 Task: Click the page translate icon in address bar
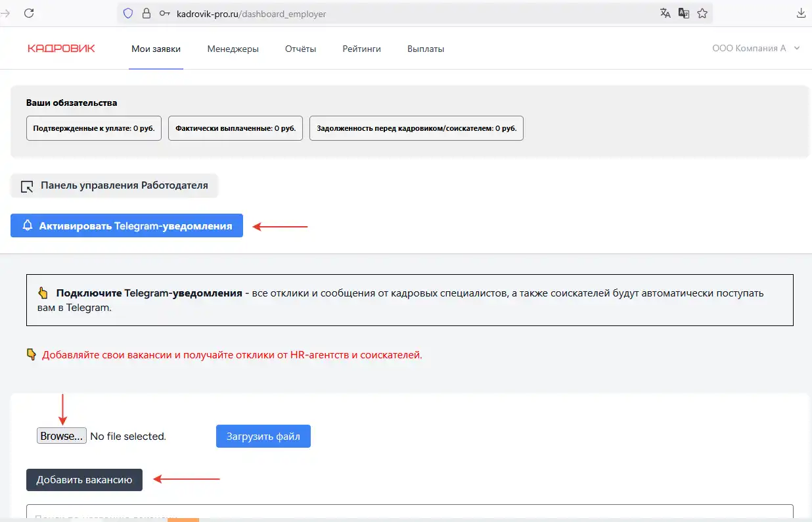(665, 13)
